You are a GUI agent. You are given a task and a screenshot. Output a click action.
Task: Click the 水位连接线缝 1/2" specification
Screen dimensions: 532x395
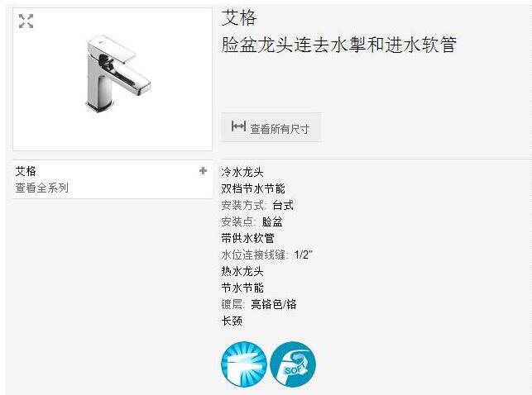coord(266,255)
